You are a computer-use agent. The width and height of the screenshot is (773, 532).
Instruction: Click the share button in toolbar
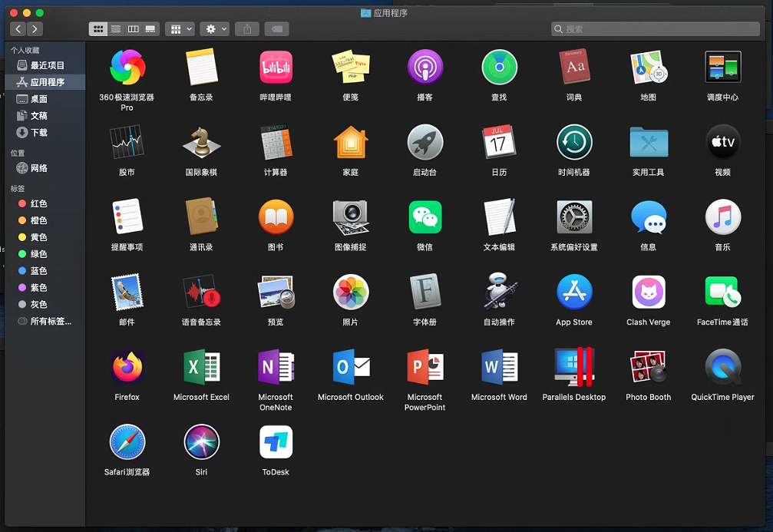click(246, 29)
